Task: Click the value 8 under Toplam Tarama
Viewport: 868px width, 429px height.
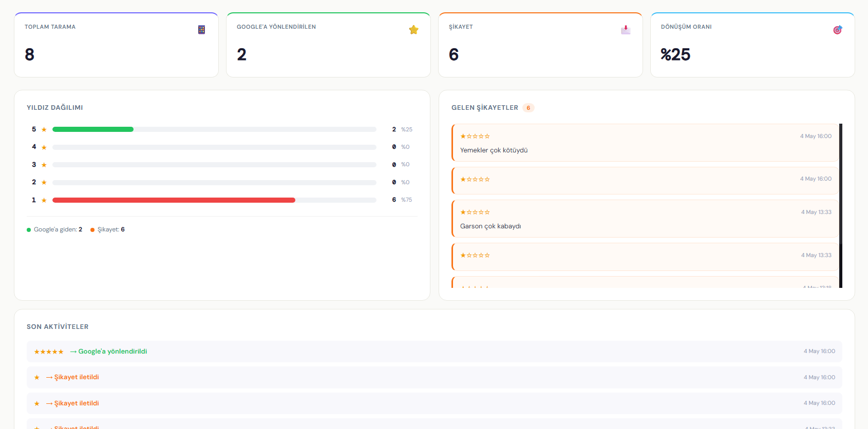Action: click(30, 54)
